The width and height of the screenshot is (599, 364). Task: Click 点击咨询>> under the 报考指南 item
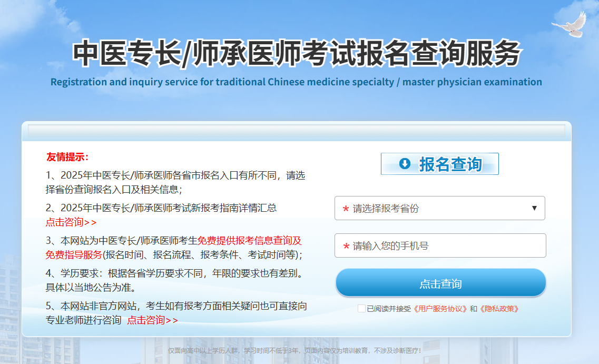pos(71,222)
